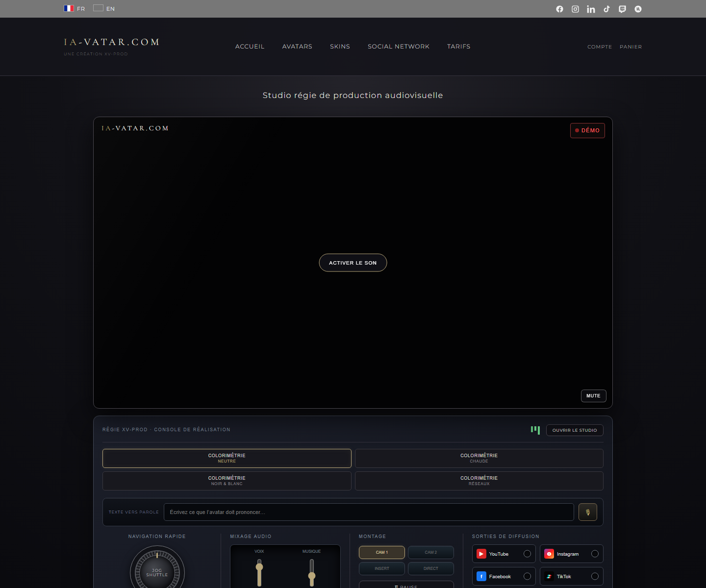Click the last round social icon in top bar
This screenshot has width=706, height=588.
(638, 9)
